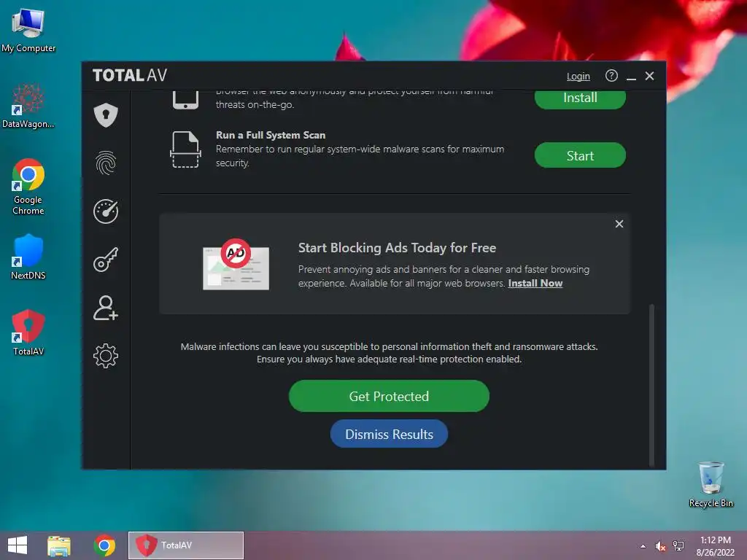The width and height of the screenshot is (747, 560).
Task: Open File Explorer from the taskbar
Action: point(59,545)
